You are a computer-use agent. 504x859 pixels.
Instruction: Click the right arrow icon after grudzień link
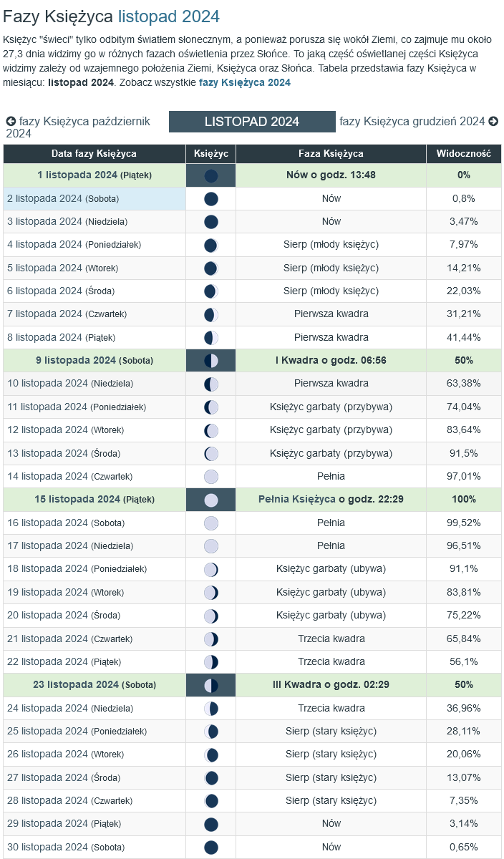[x=493, y=122]
